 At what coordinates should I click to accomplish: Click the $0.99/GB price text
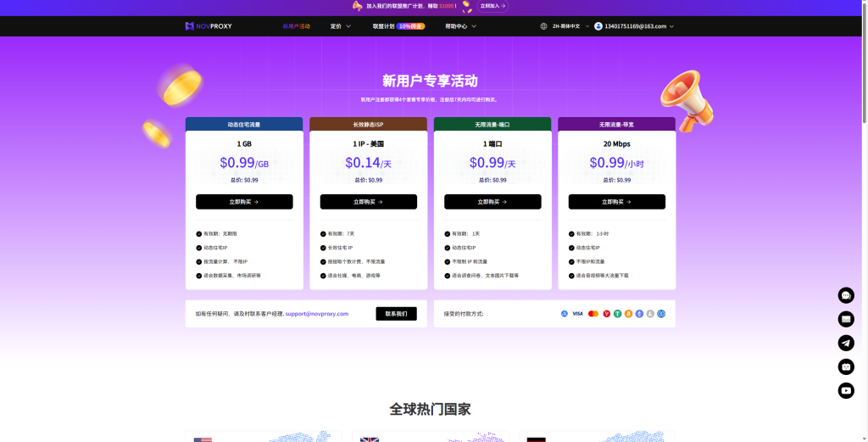coord(244,163)
